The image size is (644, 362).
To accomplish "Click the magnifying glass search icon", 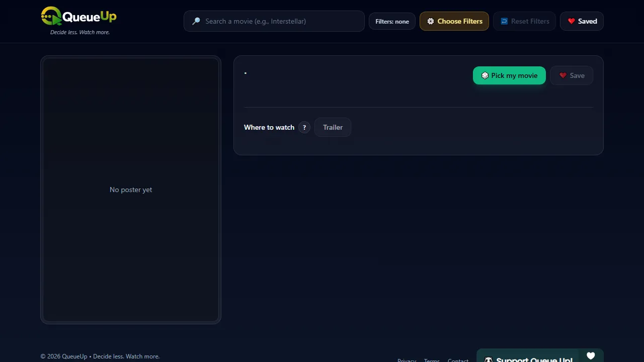I will [x=196, y=21].
